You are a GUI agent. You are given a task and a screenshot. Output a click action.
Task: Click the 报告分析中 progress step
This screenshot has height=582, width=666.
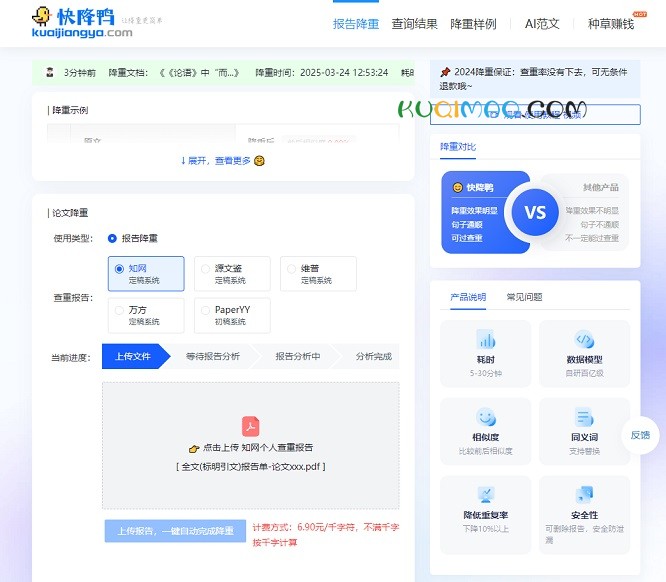click(298, 356)
